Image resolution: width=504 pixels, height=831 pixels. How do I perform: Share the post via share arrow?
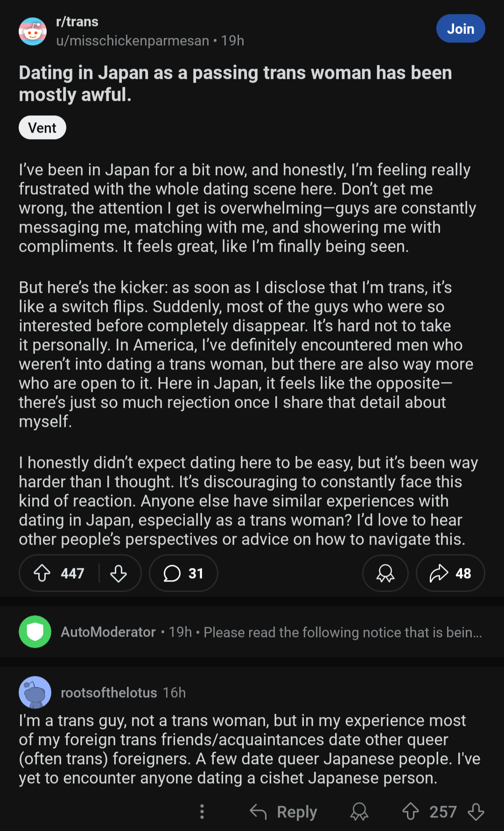coord(450,573)
